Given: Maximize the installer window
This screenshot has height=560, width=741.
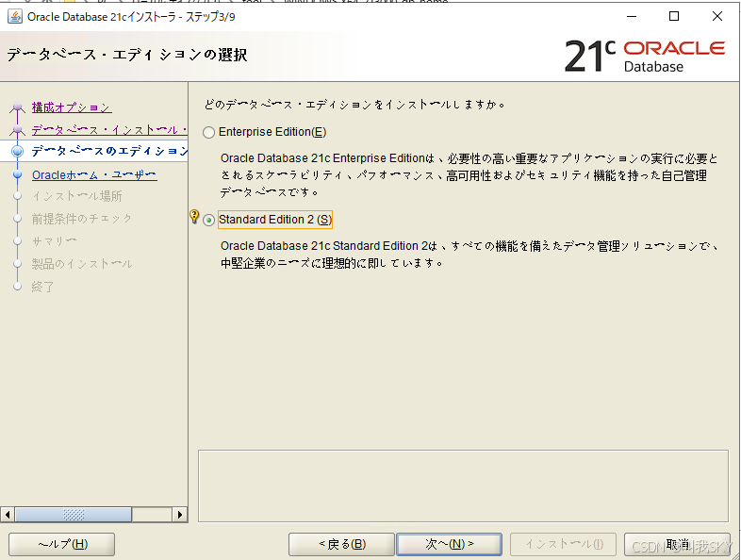Looking at the screenshot, I should tap(674, 16).
